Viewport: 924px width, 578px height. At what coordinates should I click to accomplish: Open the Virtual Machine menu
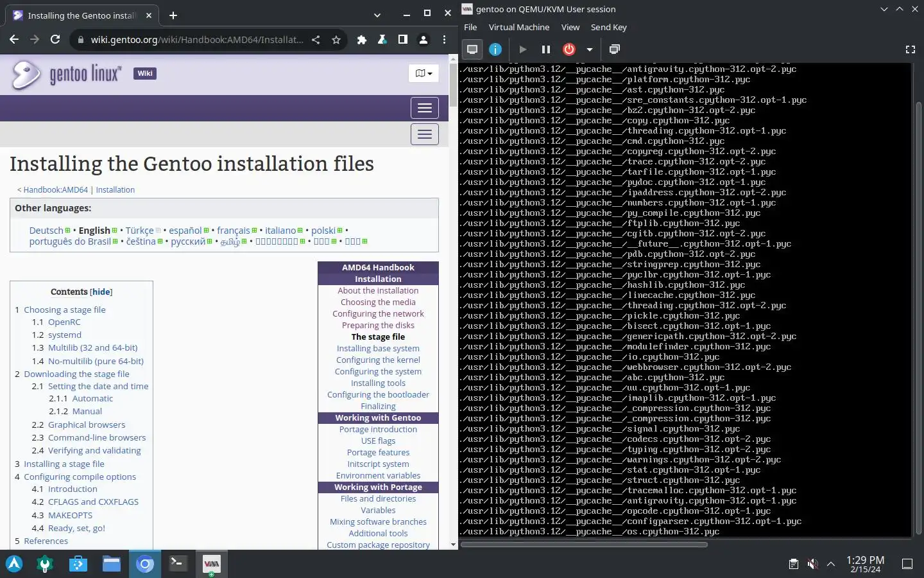click(x=519, y=27)
